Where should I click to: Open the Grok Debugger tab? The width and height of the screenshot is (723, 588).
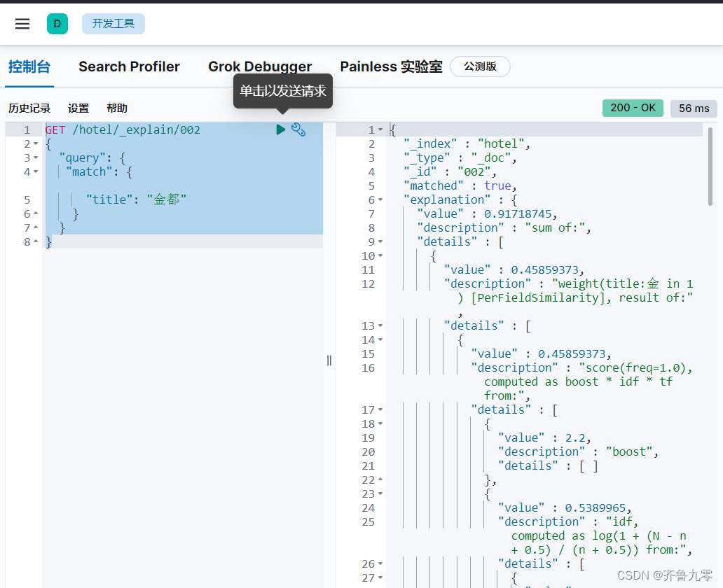point(260,66)
